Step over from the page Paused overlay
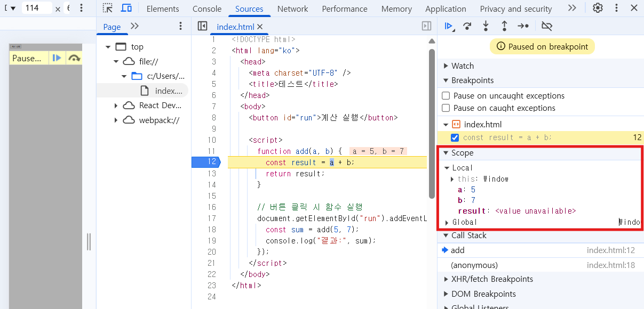 (74, 58)
